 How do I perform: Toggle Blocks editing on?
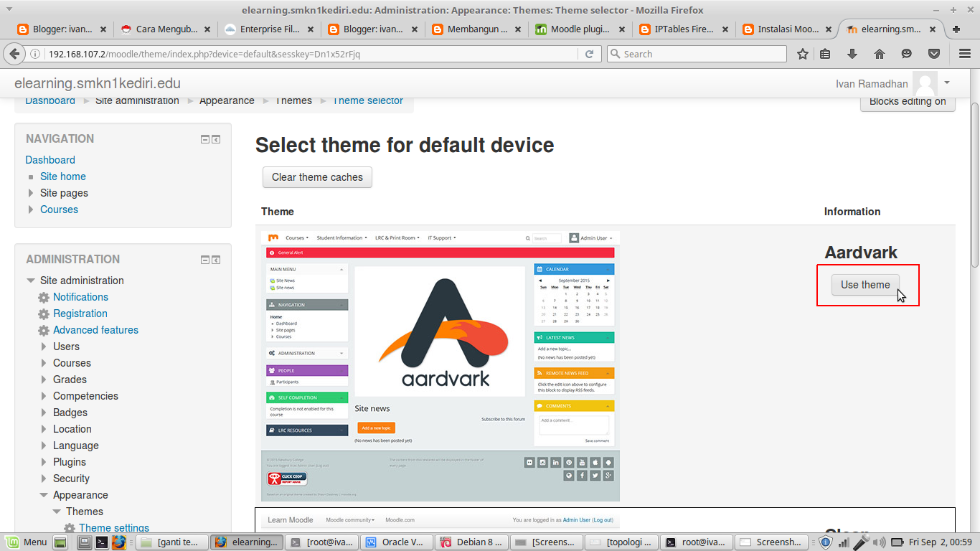click(907, 101)
